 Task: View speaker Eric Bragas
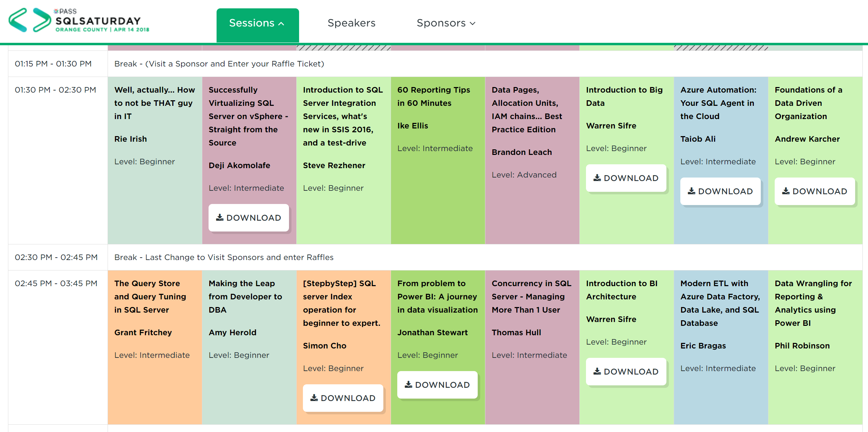click(x=703, y=346)
